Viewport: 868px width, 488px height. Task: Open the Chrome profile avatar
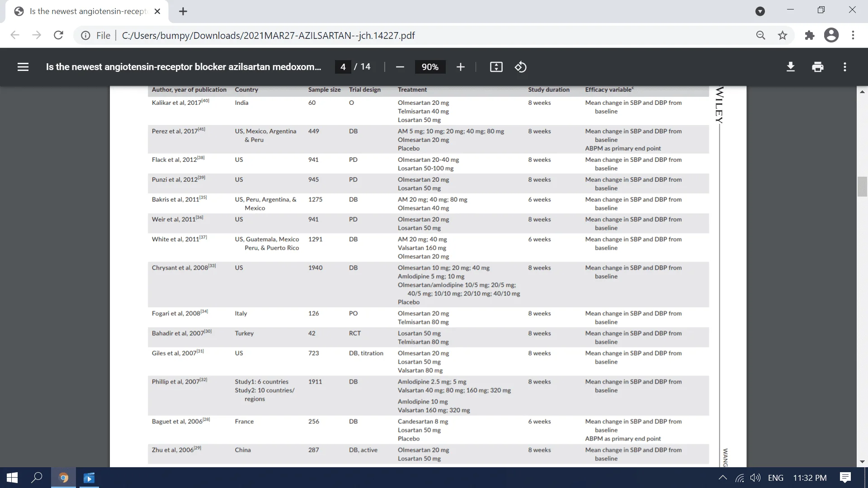pyautogui.click(x=831, y=35)
